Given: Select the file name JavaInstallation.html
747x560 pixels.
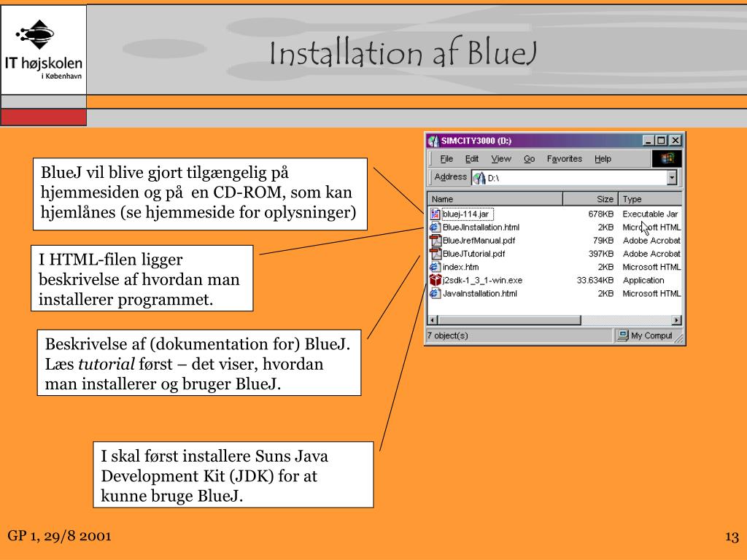Looking at the screenshot, I should pyautogui.click(x=480, y=294).
